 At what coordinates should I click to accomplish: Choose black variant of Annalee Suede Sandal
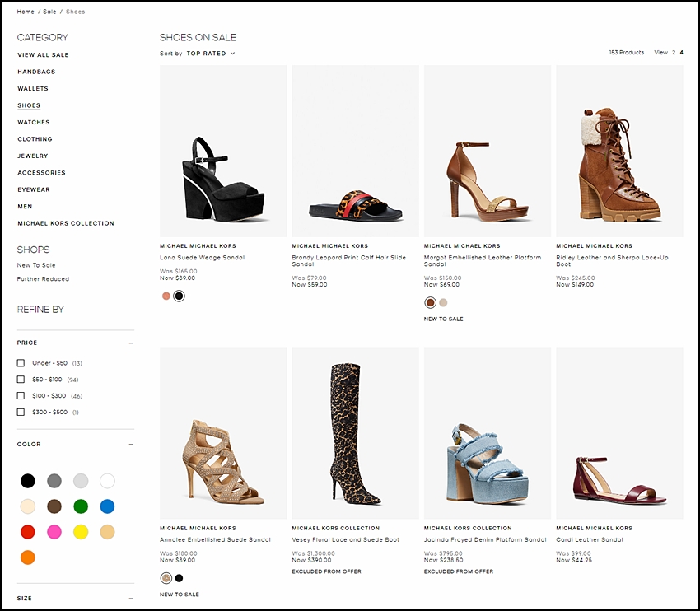(179, 578)
